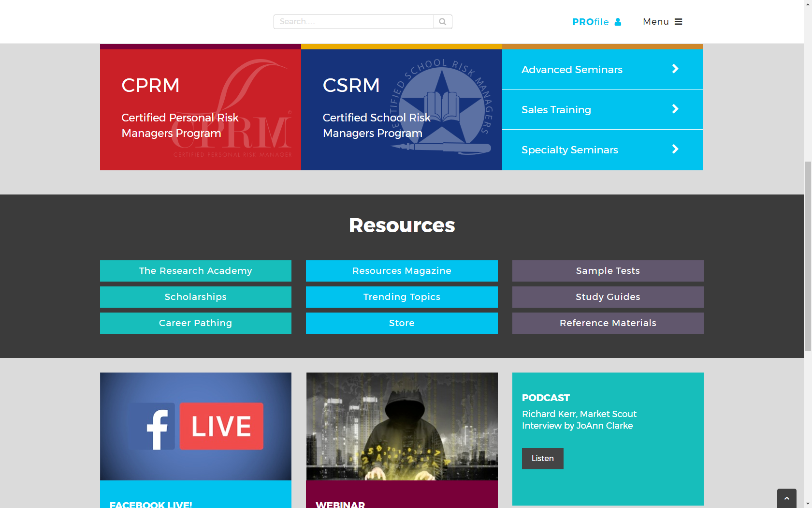The width and height of the screenshot is (812, 508).
Task: Click the podcast Listen button
Action: point(543,459)
